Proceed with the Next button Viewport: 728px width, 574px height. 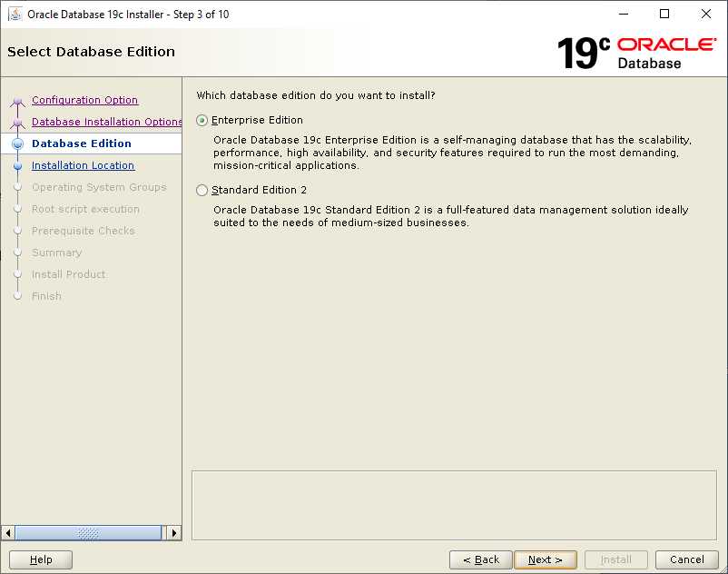(x=546, y=559)
